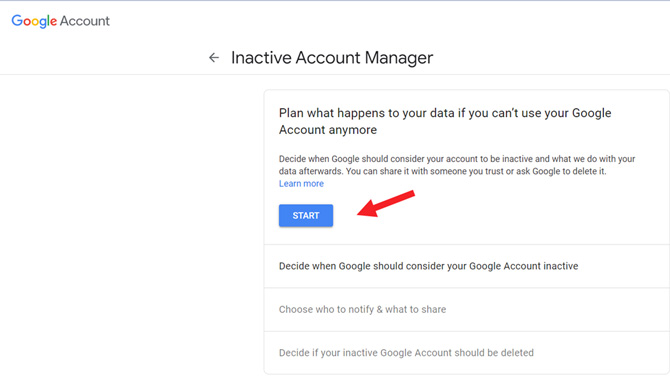
Task: Click the 'Plan what happens to your data' heading
Action: pos(445,121)
